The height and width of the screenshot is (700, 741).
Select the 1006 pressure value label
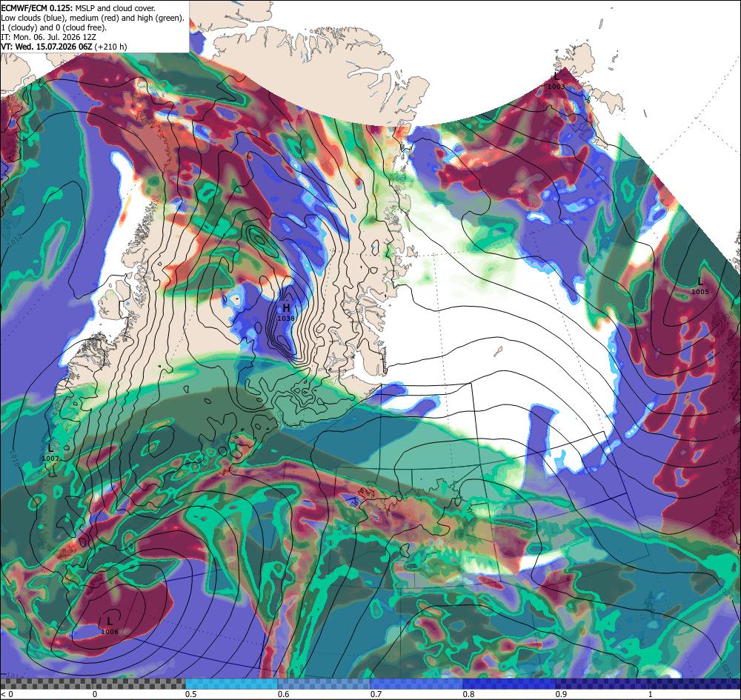coord(110,632)
